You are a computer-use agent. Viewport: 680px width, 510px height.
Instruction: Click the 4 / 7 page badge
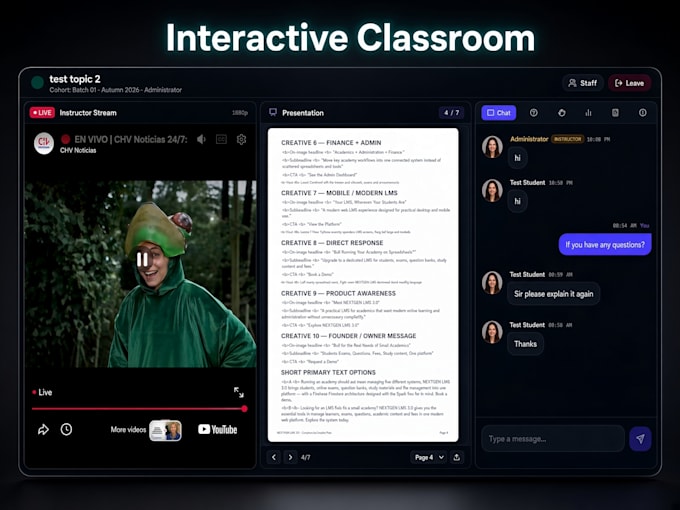pyautogui.click(x=451, y=113)
